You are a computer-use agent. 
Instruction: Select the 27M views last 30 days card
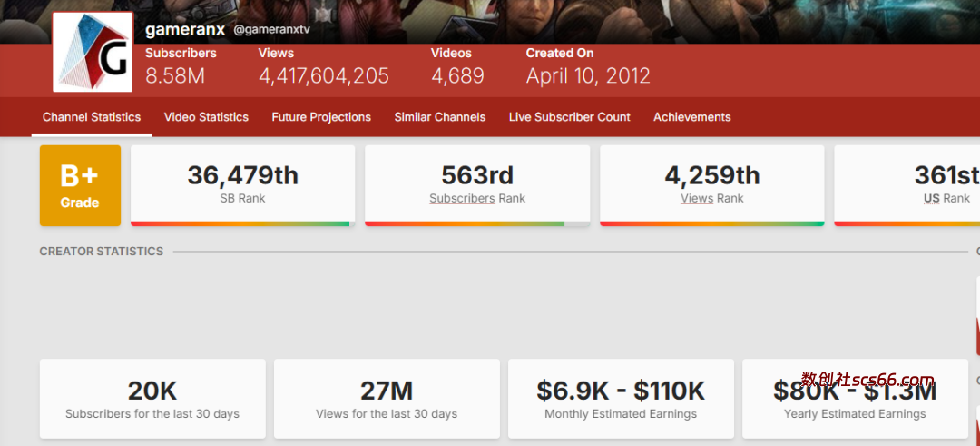[x=387, y=399]
